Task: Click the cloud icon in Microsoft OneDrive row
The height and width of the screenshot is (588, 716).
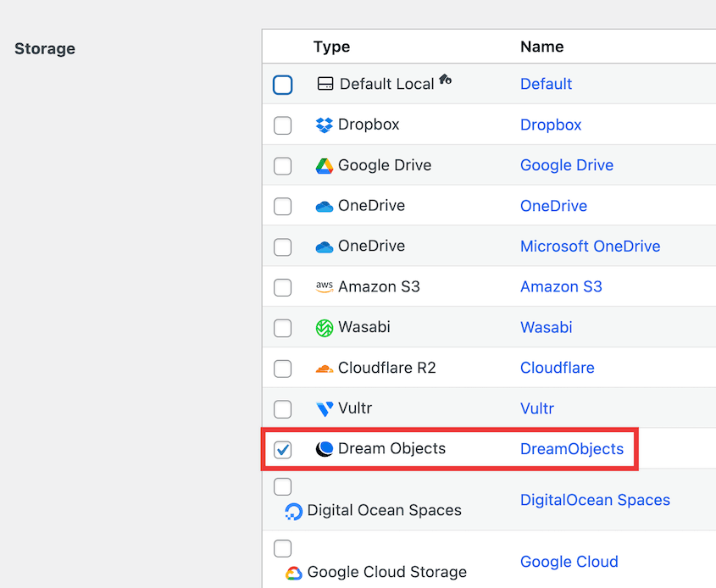Action: point(325,247)
